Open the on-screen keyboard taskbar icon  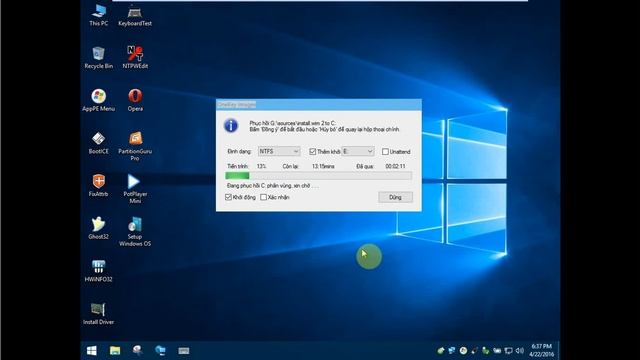point(184,351)
